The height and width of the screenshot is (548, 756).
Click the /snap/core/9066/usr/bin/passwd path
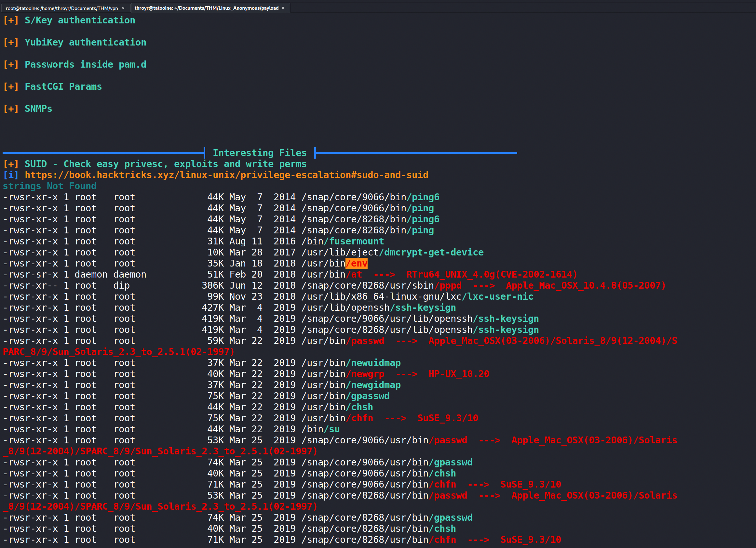384,440
